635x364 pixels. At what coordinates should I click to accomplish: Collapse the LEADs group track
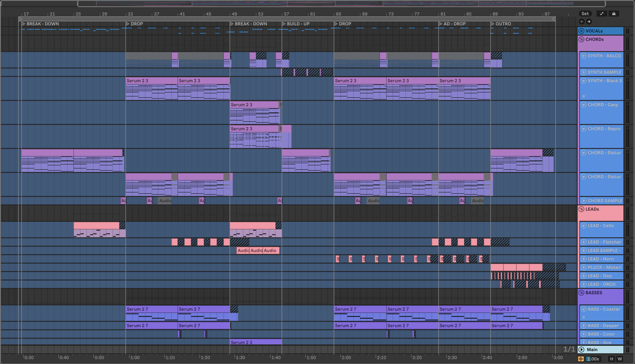(581, 209)
